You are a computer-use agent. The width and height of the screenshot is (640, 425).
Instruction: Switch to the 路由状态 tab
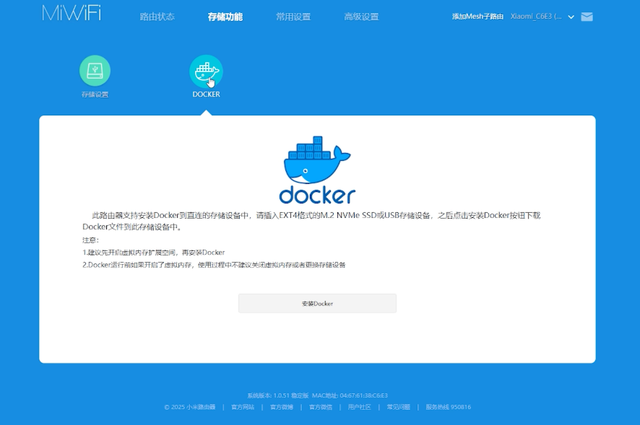pyautogui.click(x=157, y=17)
